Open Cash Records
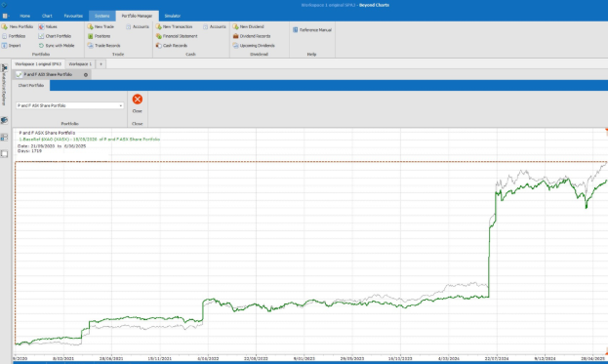This screenshot has width=608, height=364. [x=172, y=45]
